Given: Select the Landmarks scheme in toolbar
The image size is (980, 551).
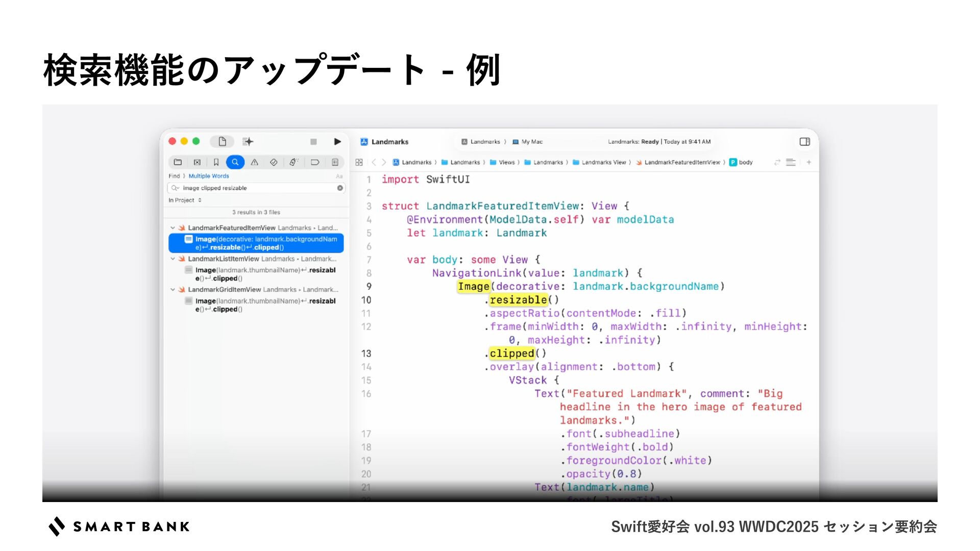Looking at the screenshot, I should tap(481, 142).
